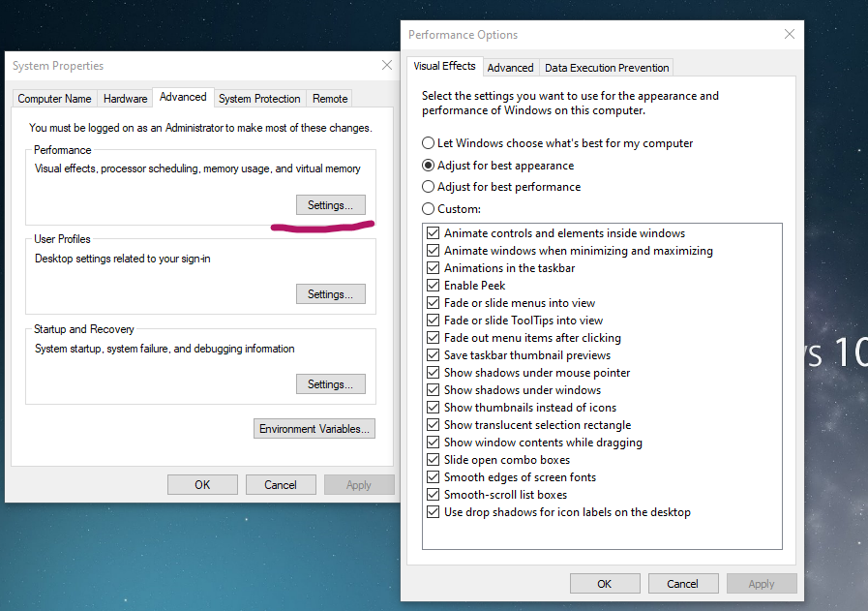Disable 'Show shadows under windows'

pyautogui.click(x=433, y=390)
